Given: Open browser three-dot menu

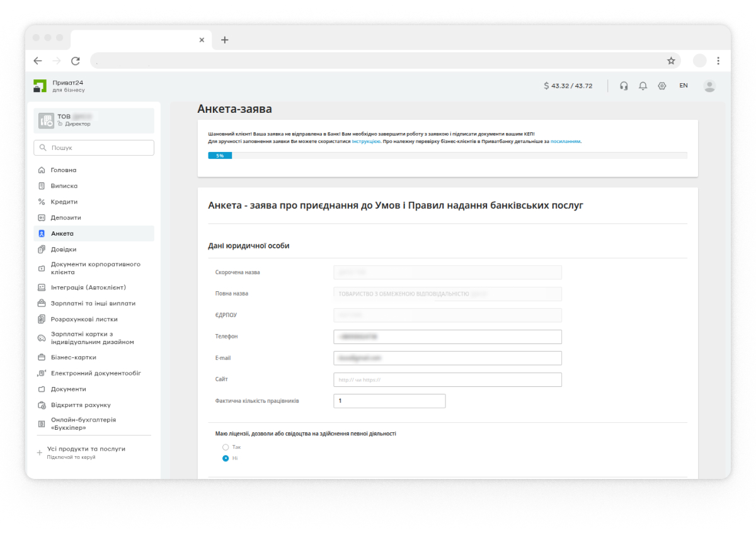Looking at the screenshot, I should pos(718,61).
